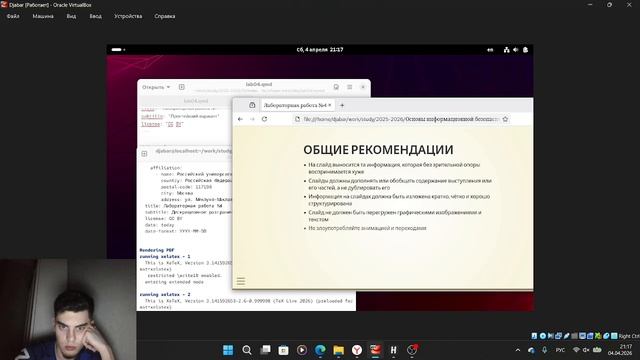Open Microsoft Edge from taskbar
640x360 pixels.
[320, 350]
